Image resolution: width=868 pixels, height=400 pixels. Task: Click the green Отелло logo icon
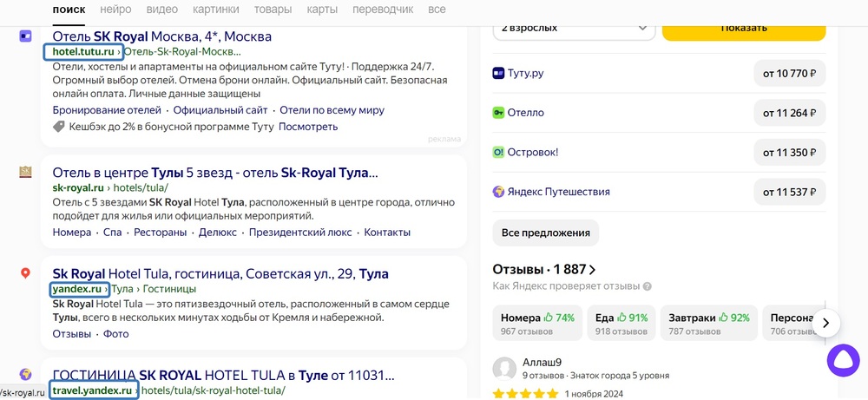[x=498, y=113]
